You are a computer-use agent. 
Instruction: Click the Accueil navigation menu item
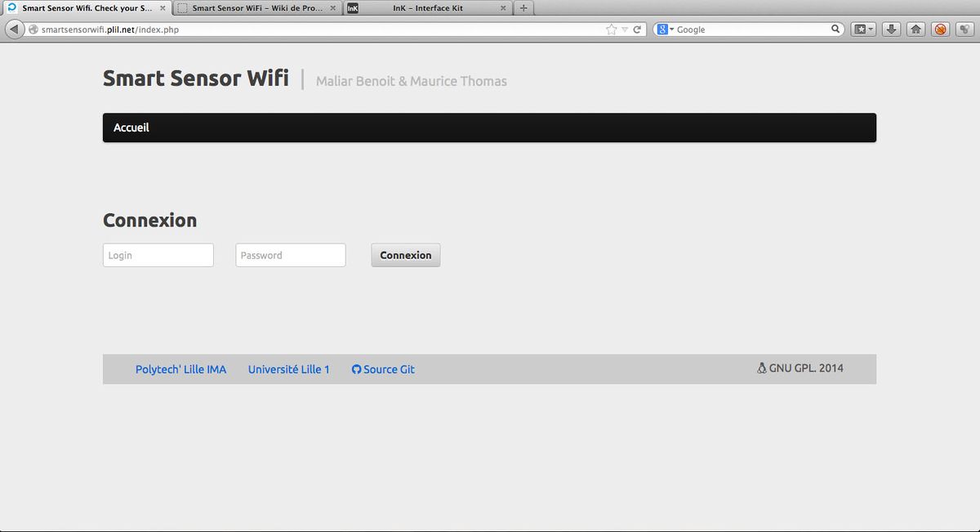pyautogui.click(x=131, y=127)
